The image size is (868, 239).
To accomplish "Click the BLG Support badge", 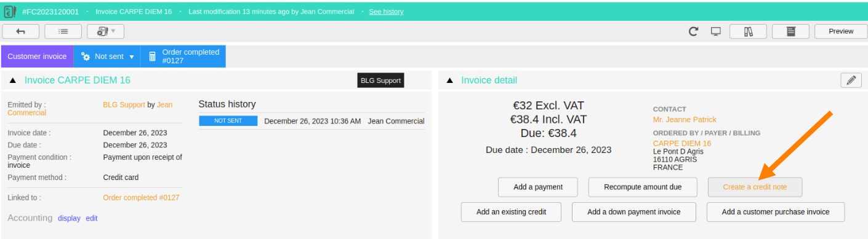I will (380, 80).
